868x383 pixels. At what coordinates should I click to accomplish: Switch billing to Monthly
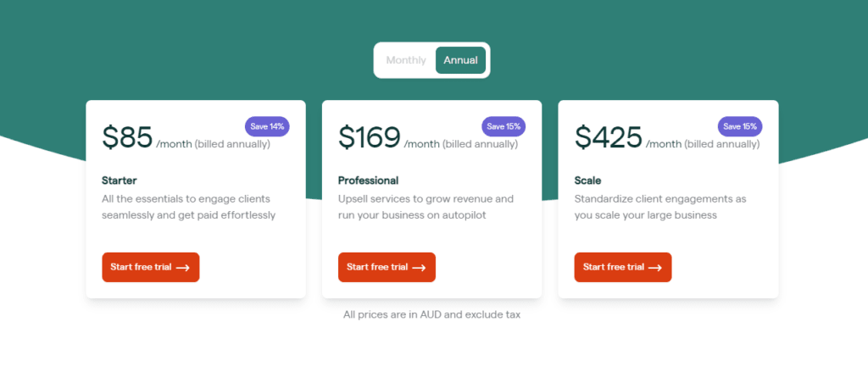coord(406,60)
